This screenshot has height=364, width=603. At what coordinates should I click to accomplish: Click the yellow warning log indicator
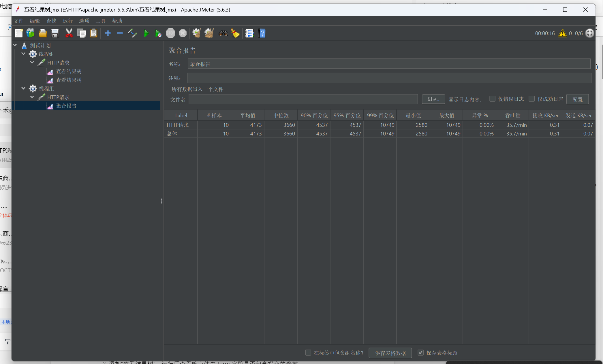click(x=562, y=33)
